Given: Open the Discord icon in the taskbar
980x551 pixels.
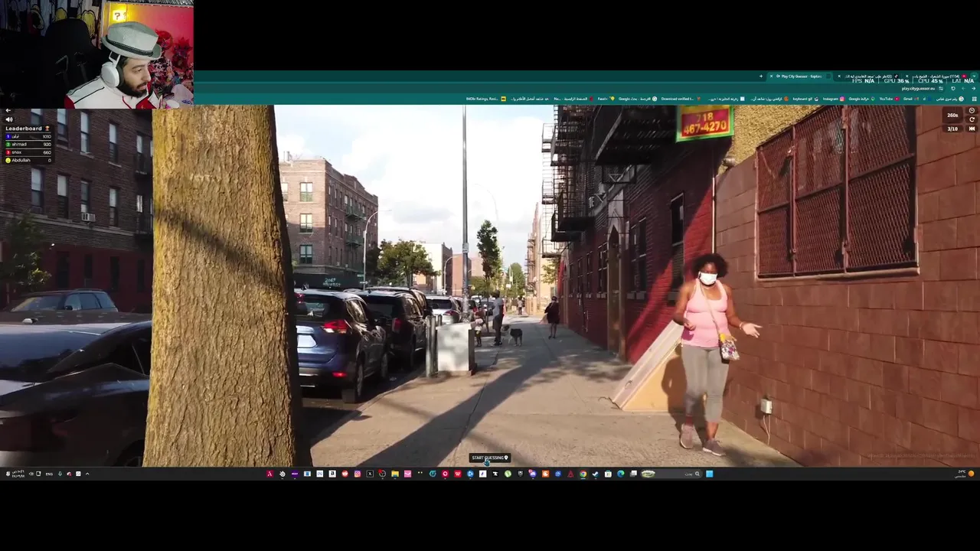Looking at the screenshot, I should [533, 474].
